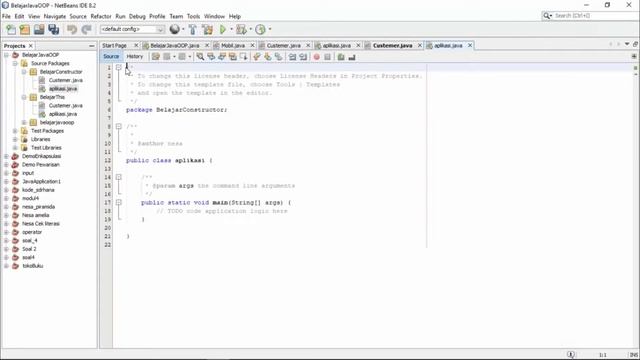
Task: Toggle Rectangular Selection icon
Action: [x=244, y=57]
